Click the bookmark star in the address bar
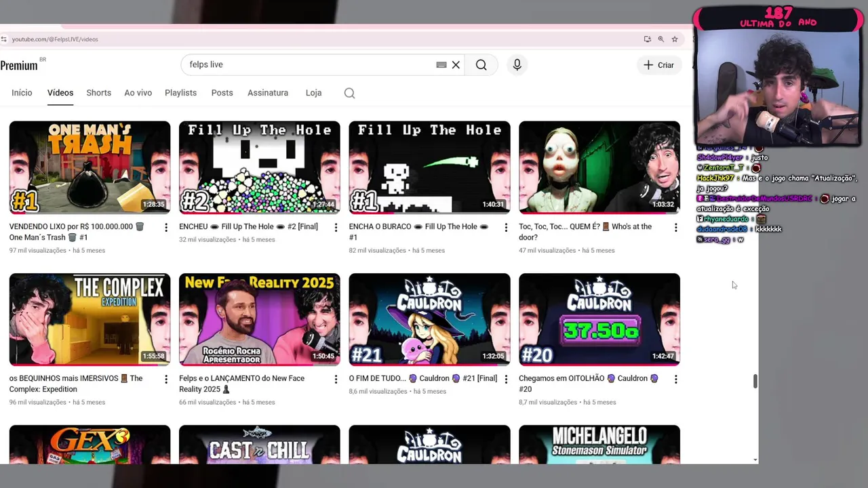This screenshot has width=868, height=488. [675, 39]
